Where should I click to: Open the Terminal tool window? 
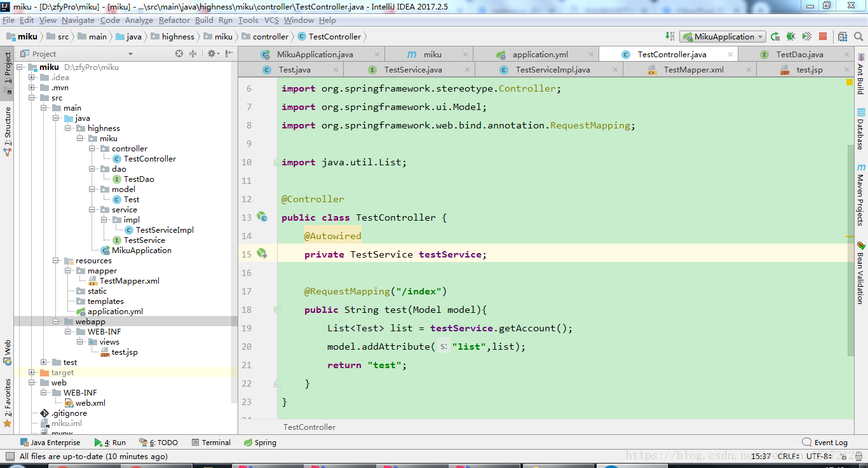210,443
